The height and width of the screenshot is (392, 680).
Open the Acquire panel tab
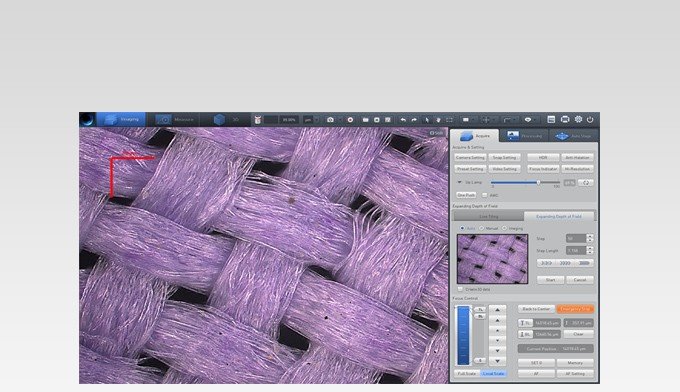click(475, 136)
